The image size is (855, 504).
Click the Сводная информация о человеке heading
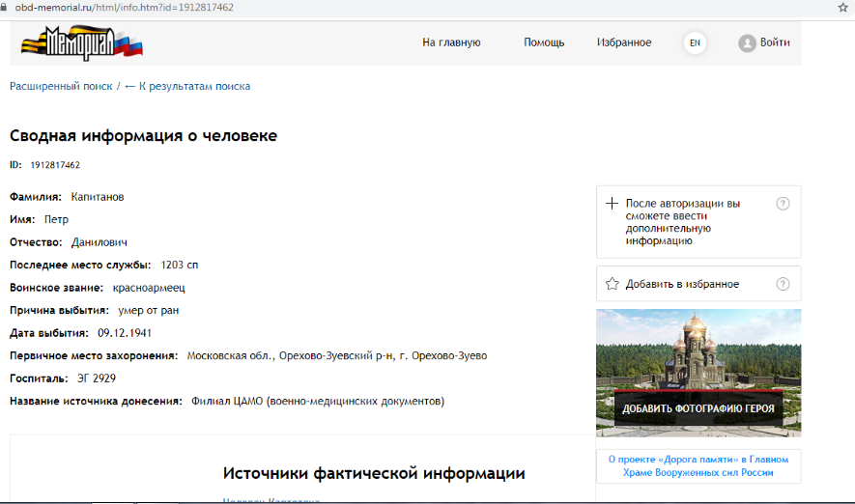(x=143, y=136)
